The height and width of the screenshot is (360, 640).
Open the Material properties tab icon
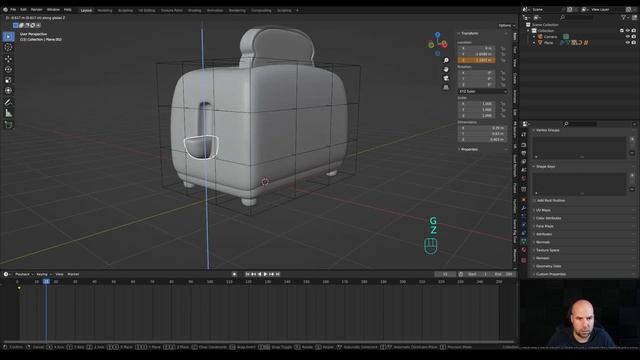tap(524, 250)
